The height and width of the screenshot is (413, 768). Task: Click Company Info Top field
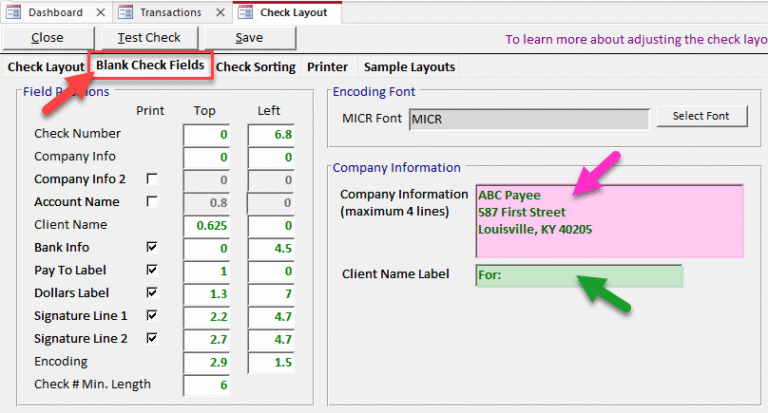[206, 158]
